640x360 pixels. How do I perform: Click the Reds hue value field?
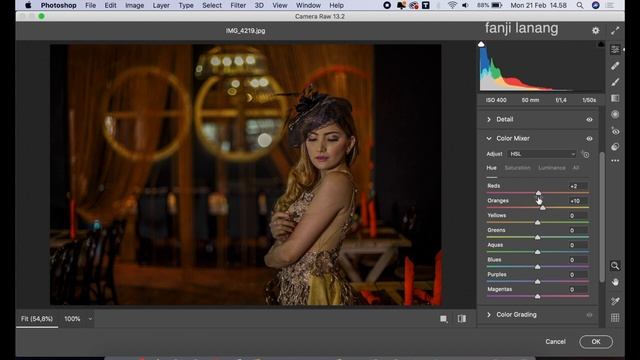(x=577, y=186)
